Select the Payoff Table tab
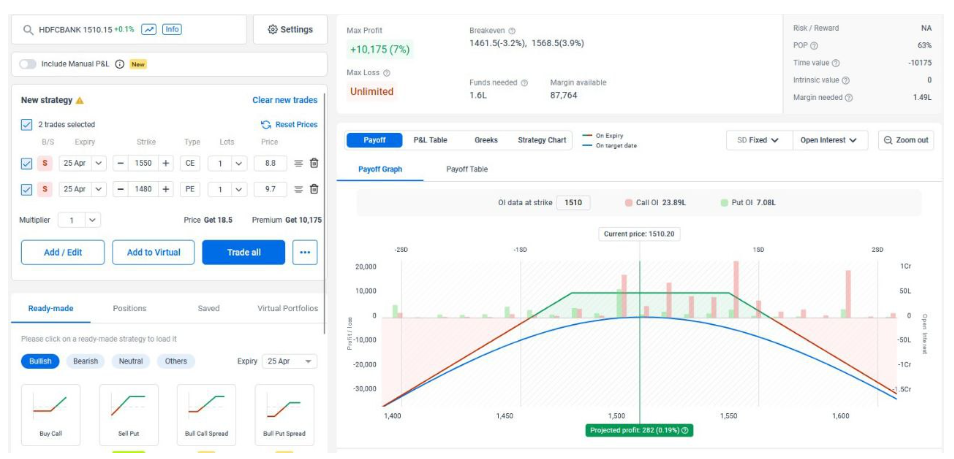This screenshot has width=954, height=459. tap(467, 170)
